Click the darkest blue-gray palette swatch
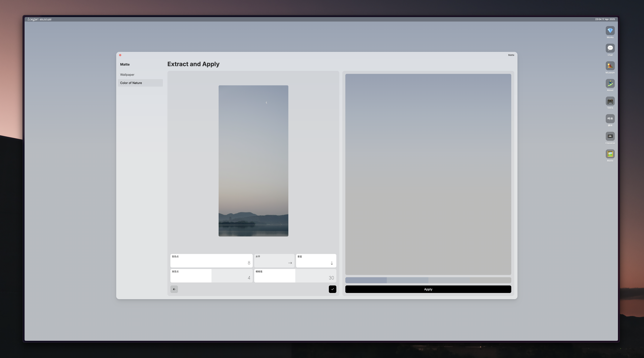Viewport: 644px width, 358px height. pyautogui.click(x=366, y=280)
